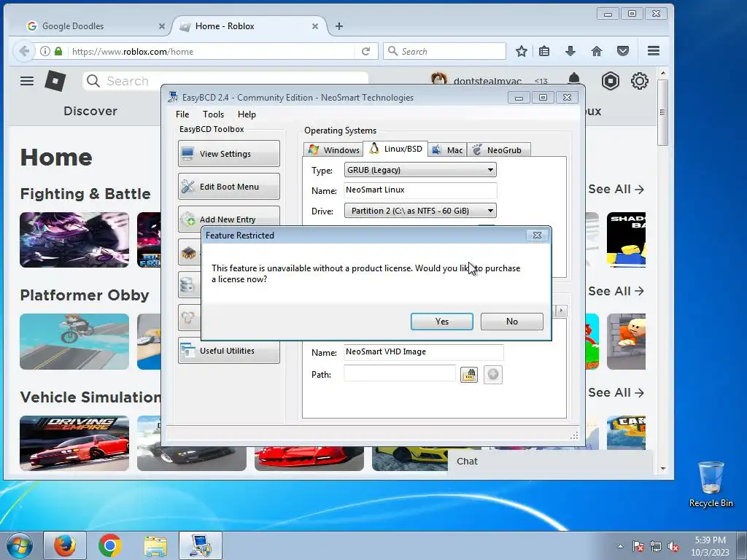
Task: Open Roblox side navigation hamburger menu
Action: [27, 82]
